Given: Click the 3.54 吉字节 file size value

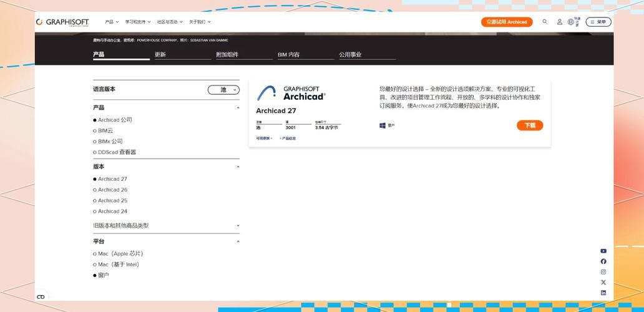Looking at the screenshot, I should click(326, 128).
